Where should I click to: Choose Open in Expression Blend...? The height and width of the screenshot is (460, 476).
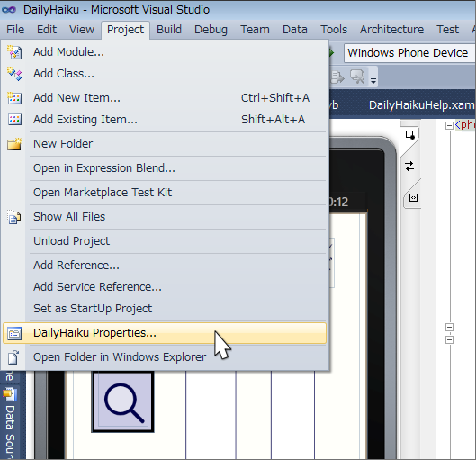tap(165, 168)
